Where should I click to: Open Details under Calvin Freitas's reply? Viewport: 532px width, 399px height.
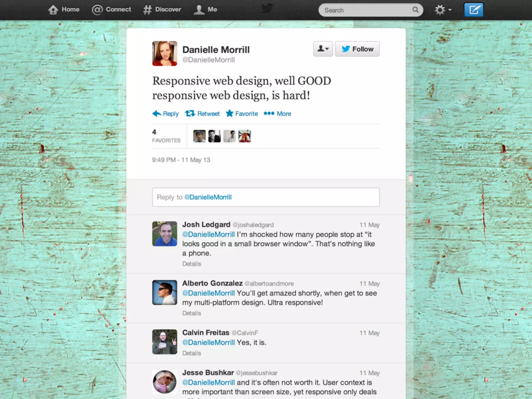pos(191,353)
